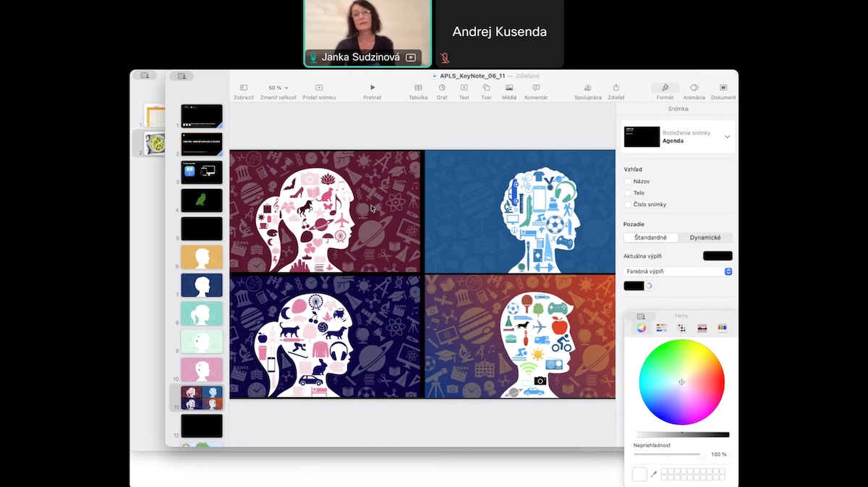This screenshot has height=487, width=868.
Task: Add a text box with Text icon
Action: tap(464, 88)
